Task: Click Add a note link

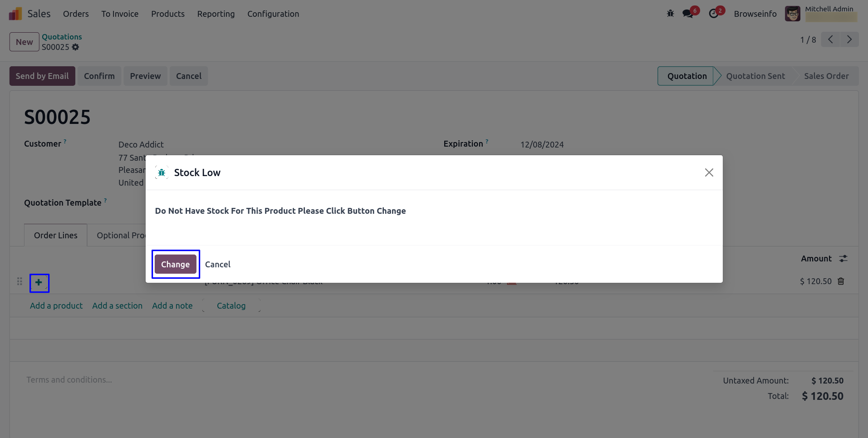Action: pyautogui.click(x=172, y=305)
